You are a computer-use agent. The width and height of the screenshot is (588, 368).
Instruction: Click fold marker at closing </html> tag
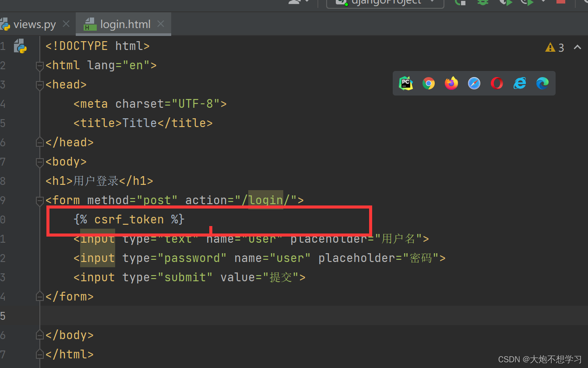40,354
